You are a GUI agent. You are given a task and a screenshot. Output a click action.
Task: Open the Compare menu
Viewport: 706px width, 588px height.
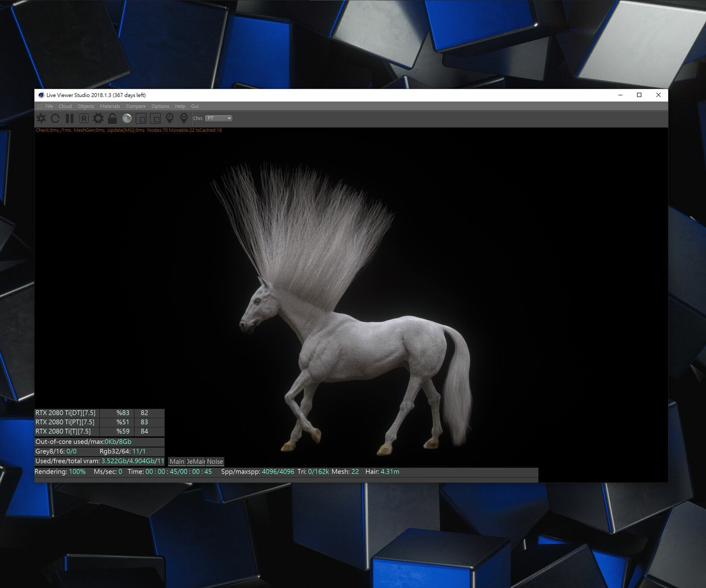coord(135,106)
